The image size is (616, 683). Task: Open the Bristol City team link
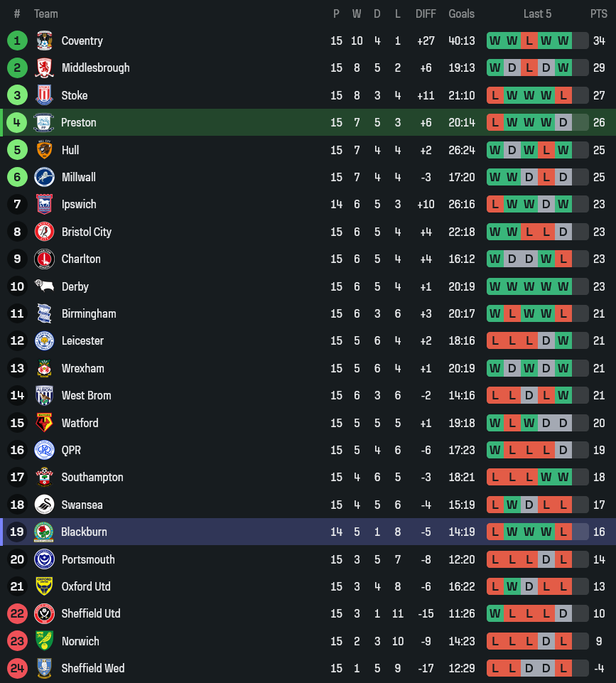click(86, 232)
